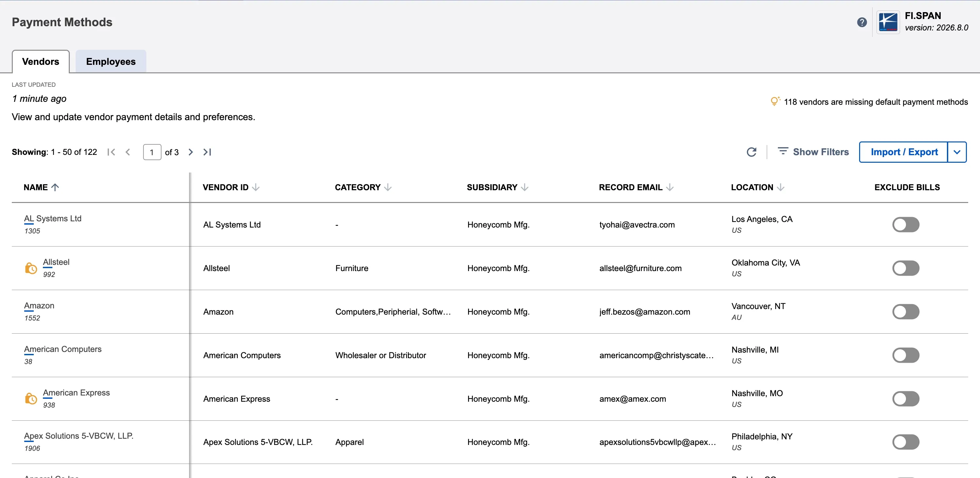Screen dimensions: 980x478
Task: Sort by Subsidiary column arrow
Action: point(525,187)
